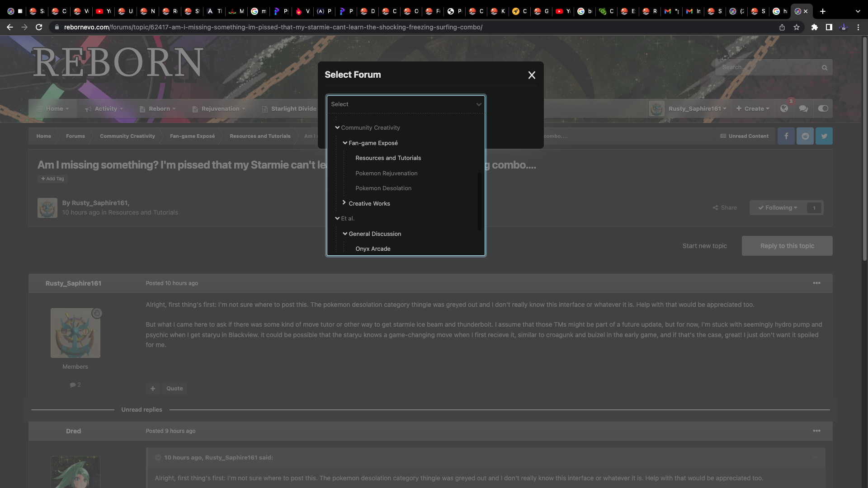The width and height of the screenshot is (868, 488).
Task: Click the topic Share link
Action: [x=725, y=208]
